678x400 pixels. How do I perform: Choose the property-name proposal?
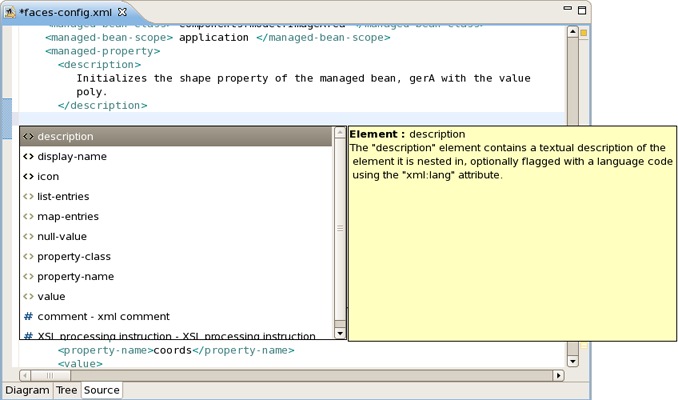tap(176, 276)
